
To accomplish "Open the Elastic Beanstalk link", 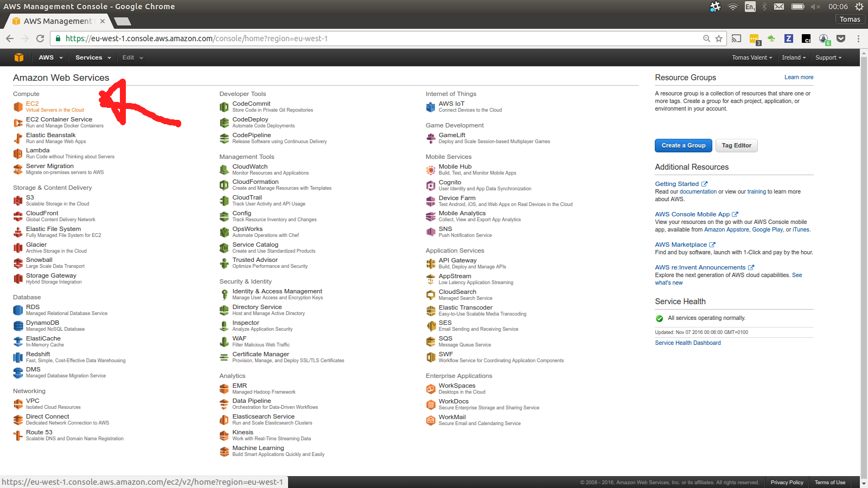I will [51, 135].
